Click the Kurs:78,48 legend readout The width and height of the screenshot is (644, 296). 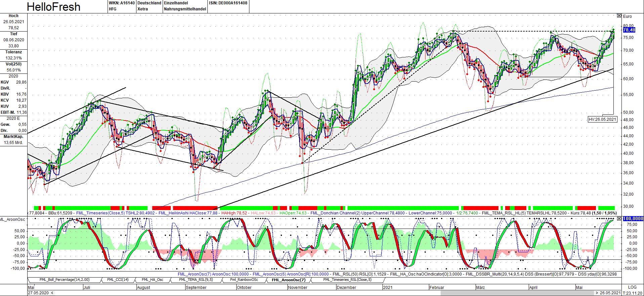pos(581,213)
